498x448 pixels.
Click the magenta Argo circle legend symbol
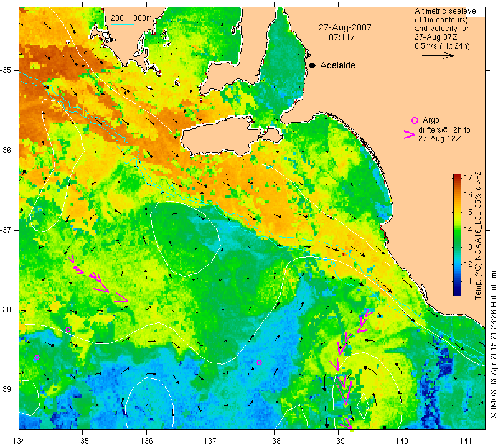415,120
